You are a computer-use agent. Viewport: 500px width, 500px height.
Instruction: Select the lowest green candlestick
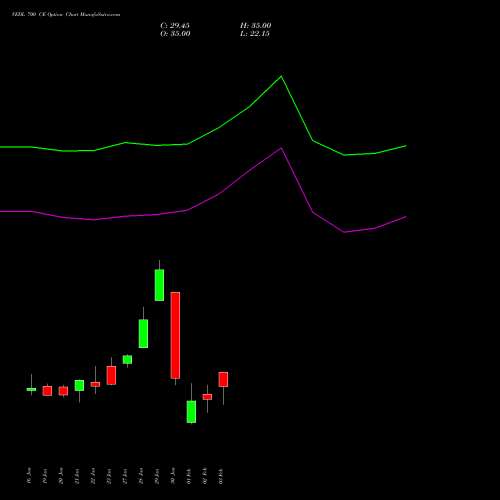point(191,412)
